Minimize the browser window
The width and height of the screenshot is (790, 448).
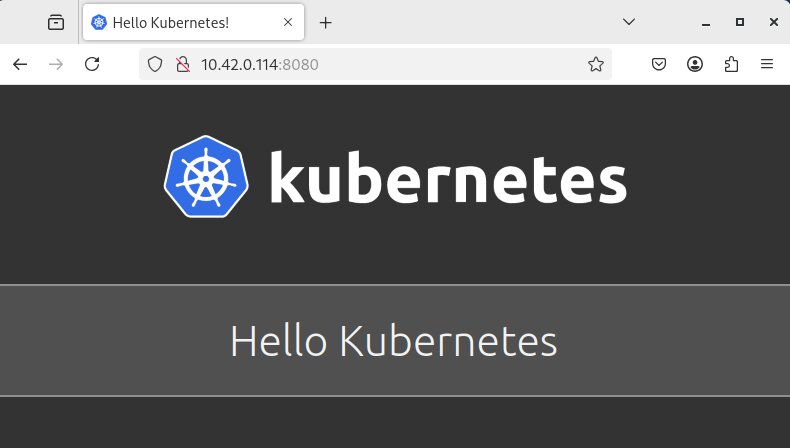coord(706,22)
